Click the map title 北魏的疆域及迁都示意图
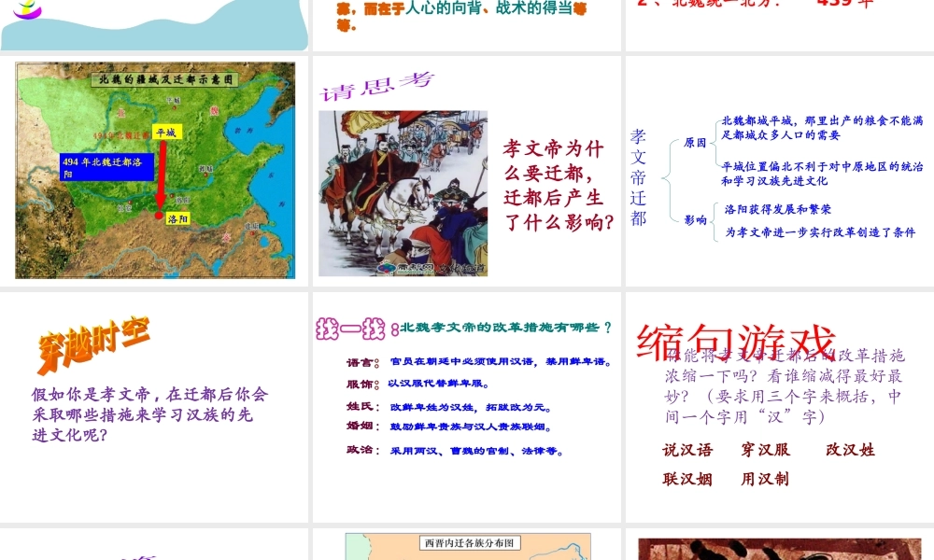 click(x=165, y=79)
